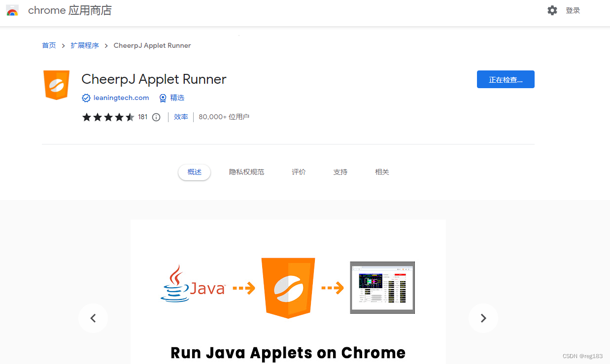The width and height of the screenshot is (610, 364).
Task: Click the 正在检查... button
Action: [x=506, y=79]
